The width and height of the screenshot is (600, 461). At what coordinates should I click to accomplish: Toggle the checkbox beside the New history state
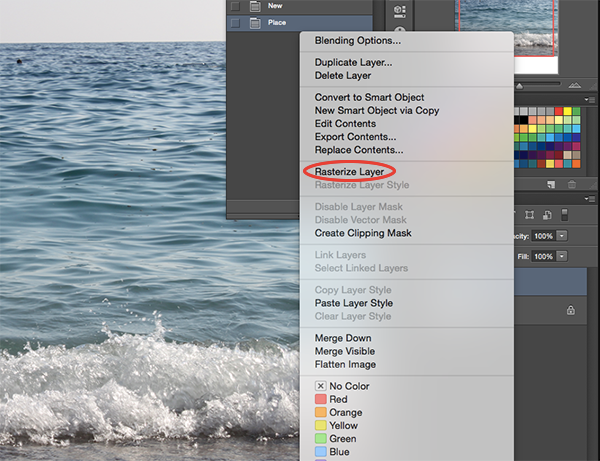tap(235, 6)
